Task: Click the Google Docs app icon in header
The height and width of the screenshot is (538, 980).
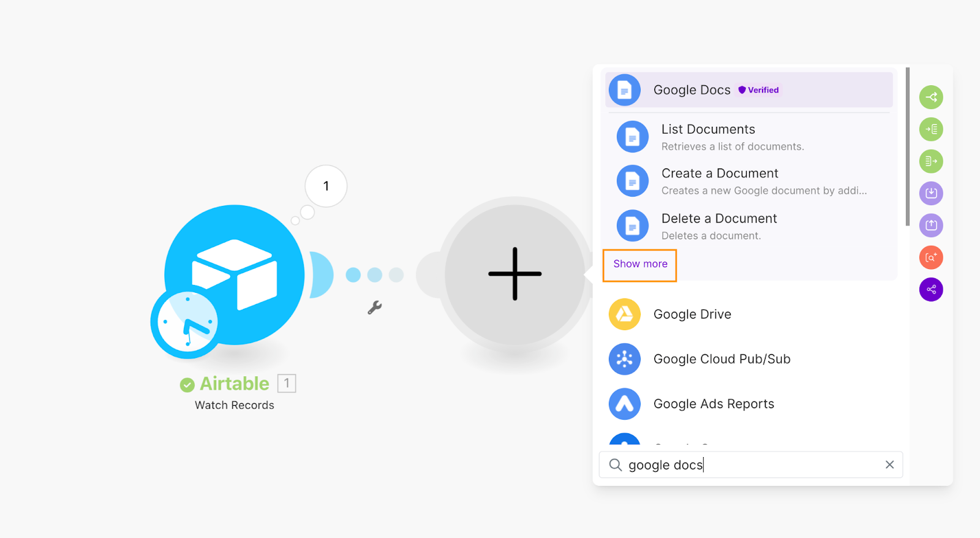Action: (624, 90)
